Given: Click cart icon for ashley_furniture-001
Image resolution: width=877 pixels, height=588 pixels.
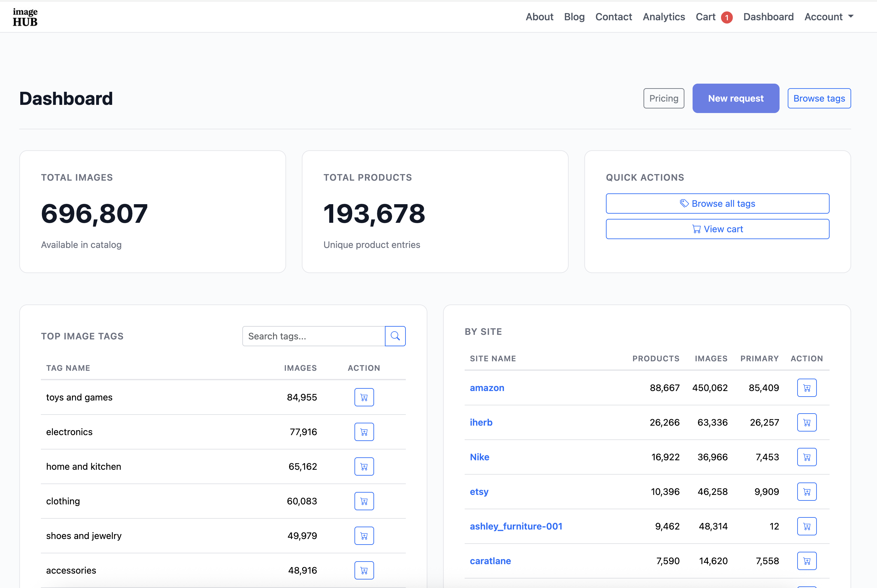Looking at the screenshot, I should click(807, 526).
